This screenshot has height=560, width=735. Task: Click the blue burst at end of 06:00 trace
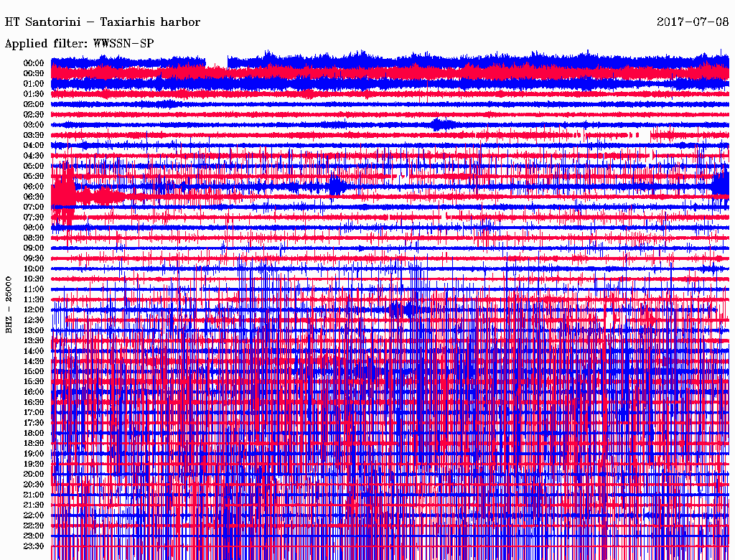[721, 186]
